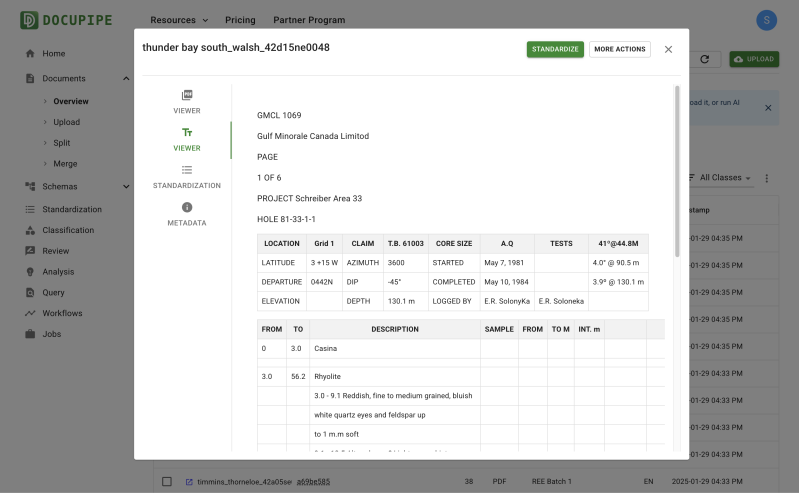Open the Metadata info icon

(x=187, y=207)
